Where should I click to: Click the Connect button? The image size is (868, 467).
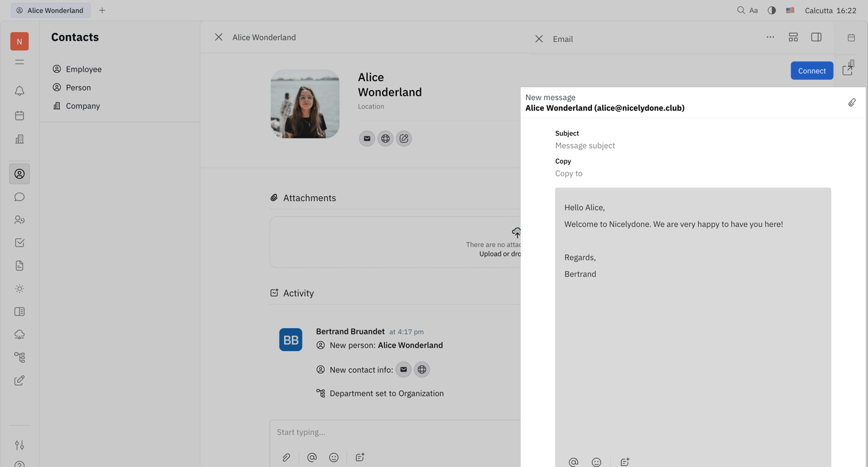tap(812, 71)
